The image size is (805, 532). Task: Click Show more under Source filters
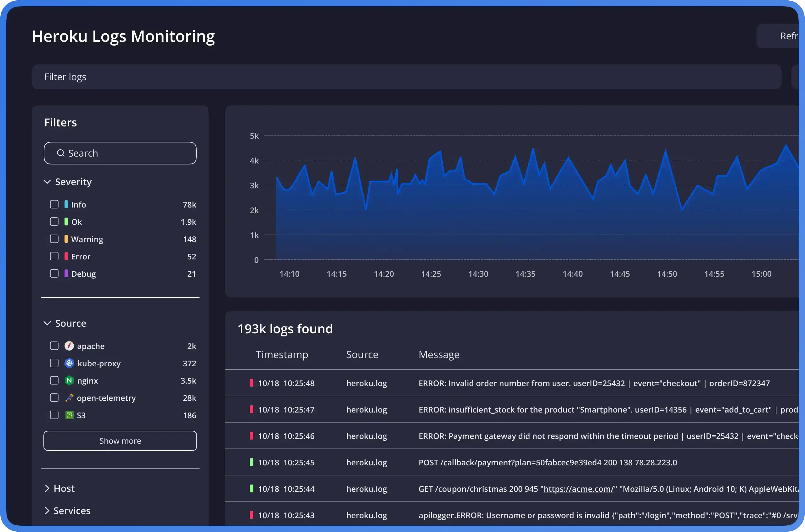pyautogui.click(x=120, y=441)
